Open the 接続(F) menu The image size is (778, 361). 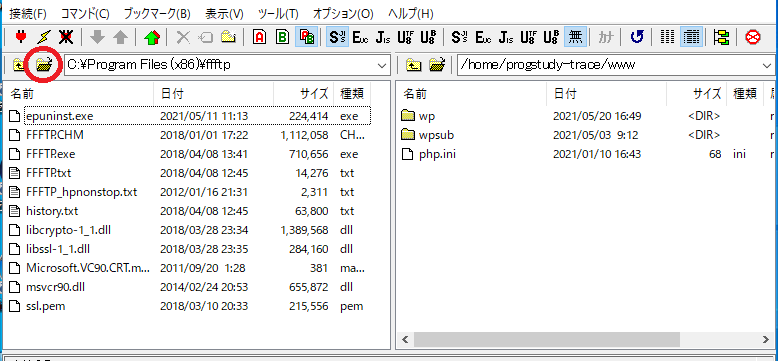(28, 13)
